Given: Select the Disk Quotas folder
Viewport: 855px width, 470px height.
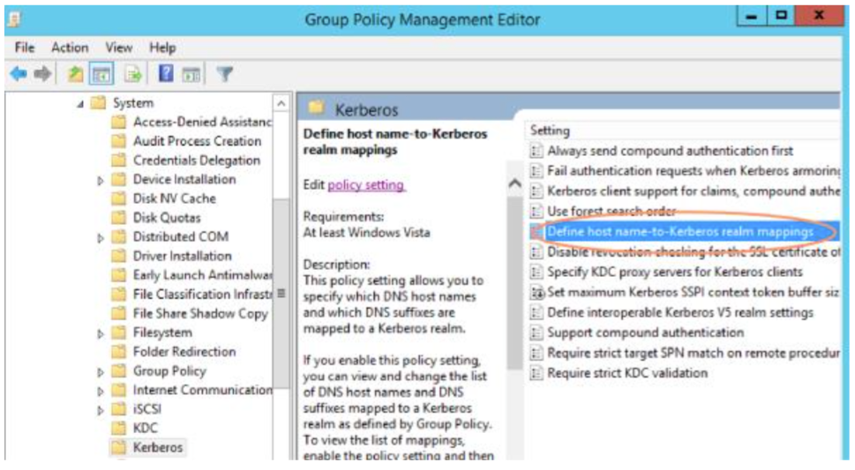Looking at the screenshot, I should [x=166, y=218].
